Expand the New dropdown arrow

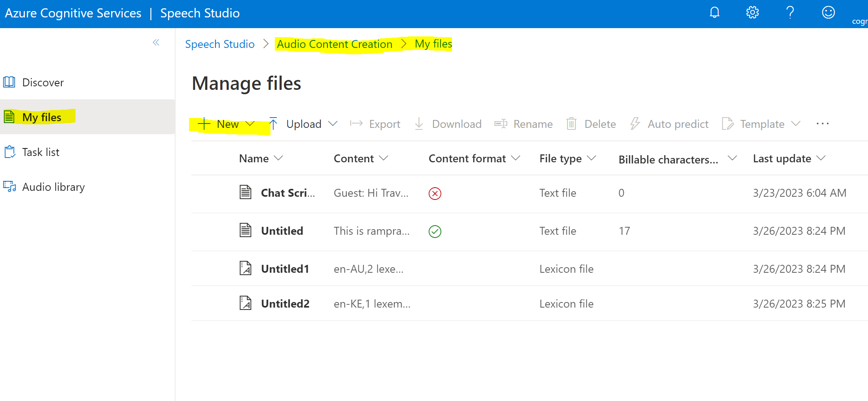coord(250,124)
